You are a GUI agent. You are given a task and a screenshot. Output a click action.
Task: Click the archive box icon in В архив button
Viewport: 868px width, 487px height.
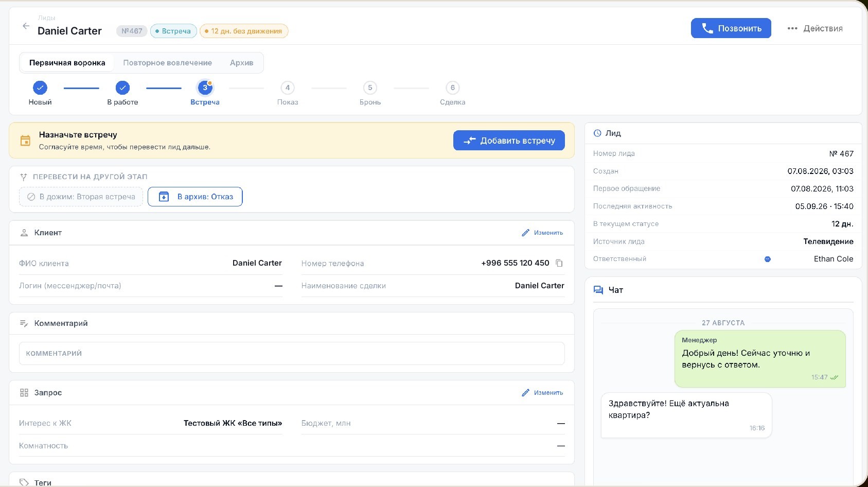(164, 197)
